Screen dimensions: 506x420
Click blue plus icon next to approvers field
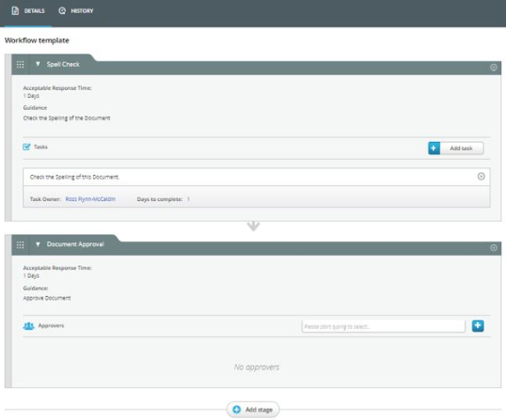(478, 326)
